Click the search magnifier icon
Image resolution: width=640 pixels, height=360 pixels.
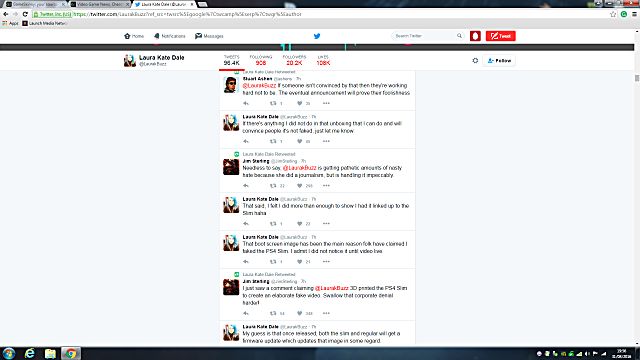(459, 36)
